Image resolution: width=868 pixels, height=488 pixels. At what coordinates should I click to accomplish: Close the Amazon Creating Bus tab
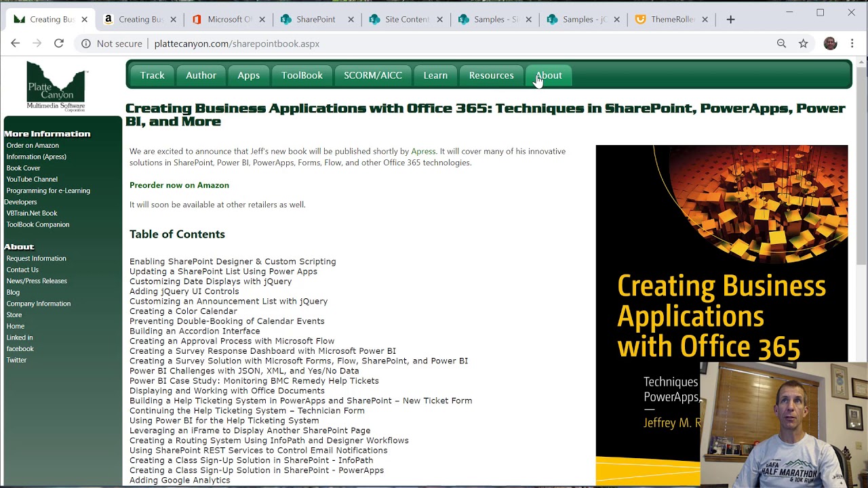[x=173, y=20]
